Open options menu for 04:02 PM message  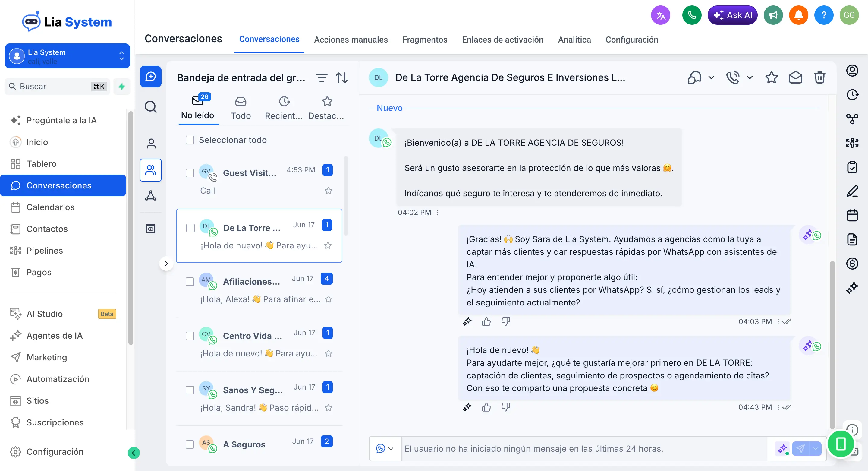tap(437, 212)
